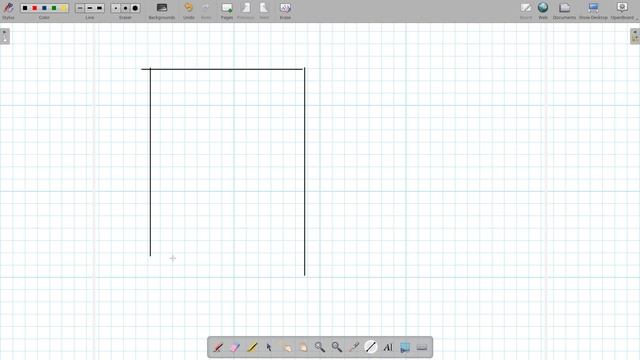Screen dimensions: 640x360
Task: Select the red pen color
Action: coord(35,8)
